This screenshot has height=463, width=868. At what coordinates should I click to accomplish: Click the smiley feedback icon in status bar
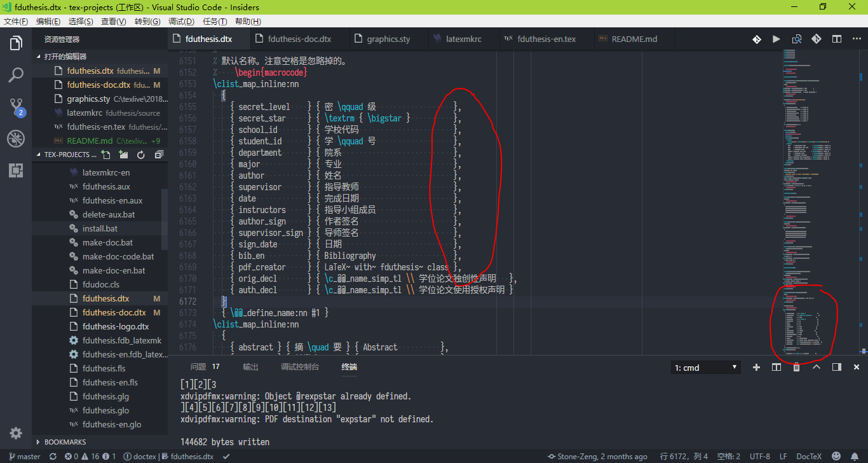(x=835, y=456)
